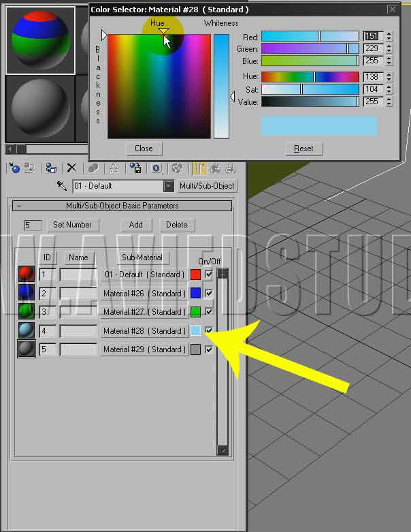Click on the Hue rainbow slider bar

pos(310,77)
